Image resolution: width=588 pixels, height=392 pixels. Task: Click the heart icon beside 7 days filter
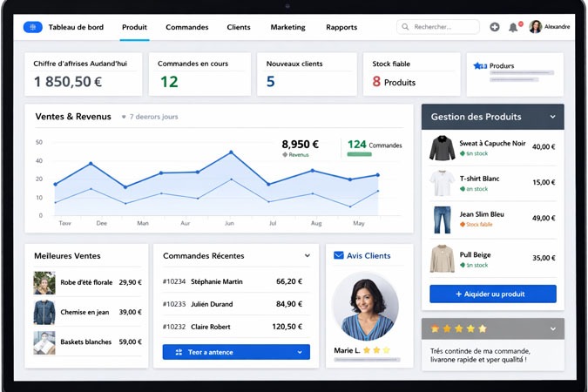point(124,117)
